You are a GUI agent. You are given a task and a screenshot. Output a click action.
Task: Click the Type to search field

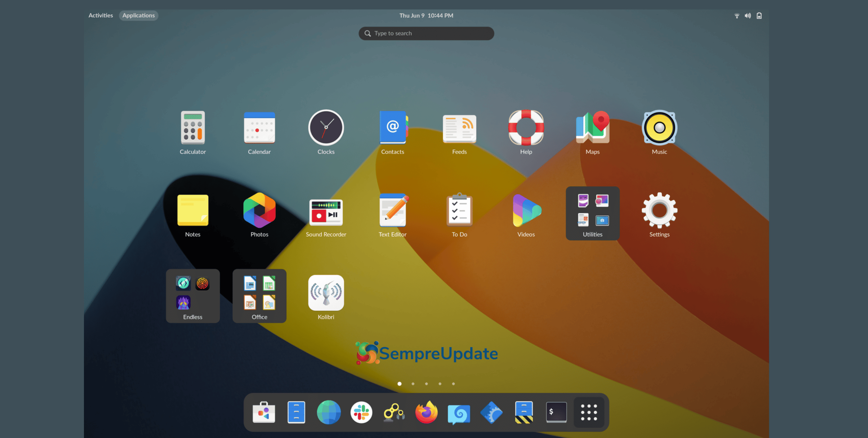(x=426, y=33)
